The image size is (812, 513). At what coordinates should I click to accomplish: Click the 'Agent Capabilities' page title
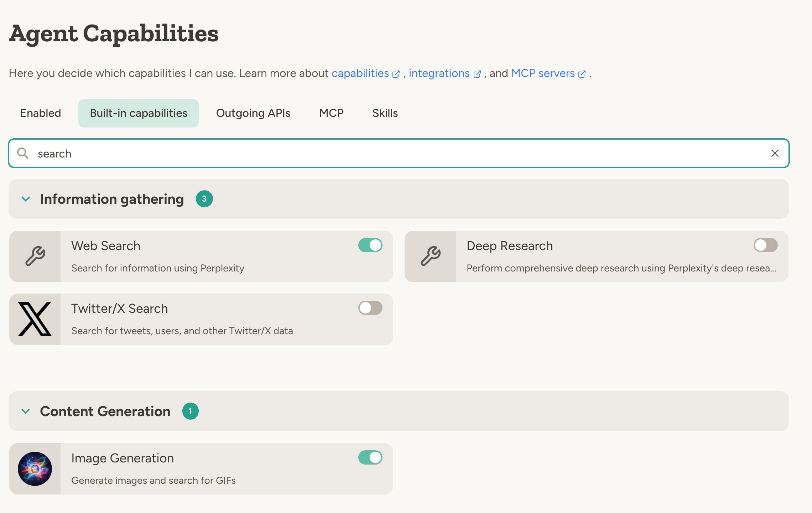(114, 33)
